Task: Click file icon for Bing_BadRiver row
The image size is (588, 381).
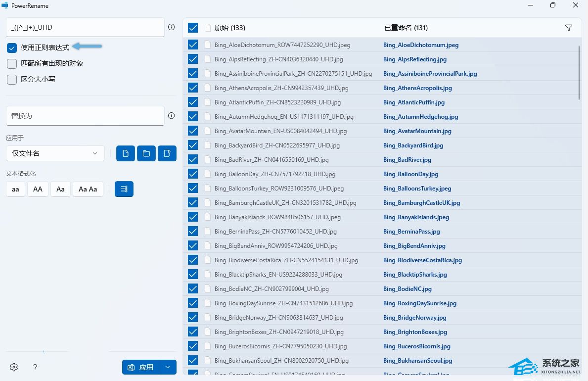Action: (x=207, y=159)
